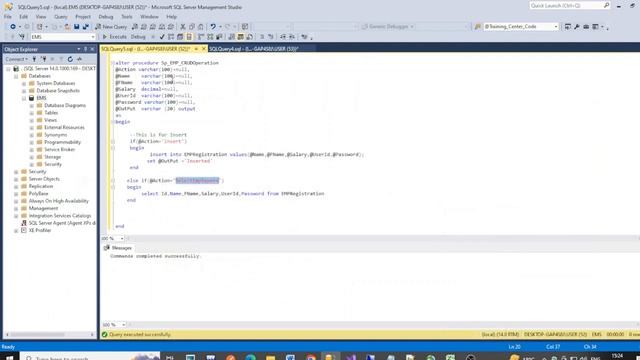640x360 pixels.
Task: Click the horizontal scrollbar in Object Explorer
Action: [x=37, y=334]
